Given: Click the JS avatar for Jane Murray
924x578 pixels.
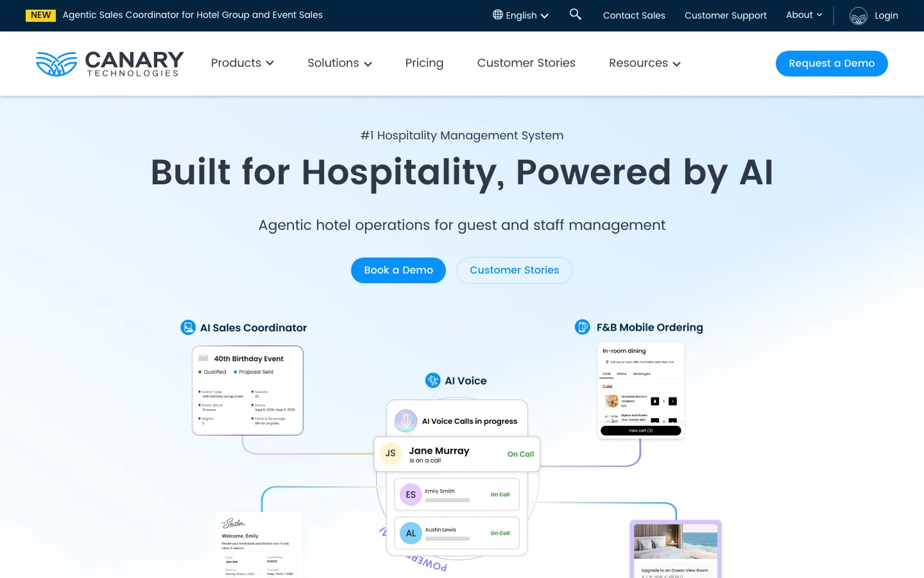Looking at the screenshot, I should point(391,453).
